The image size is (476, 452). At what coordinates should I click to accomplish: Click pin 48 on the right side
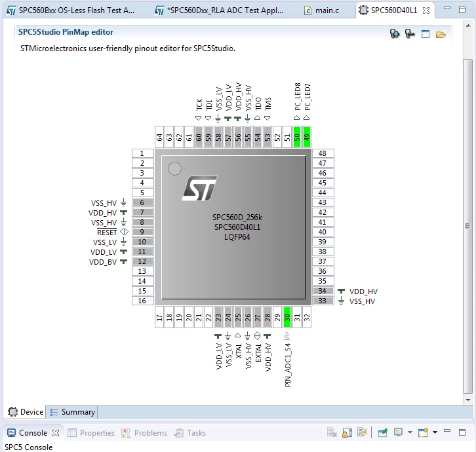323,153
